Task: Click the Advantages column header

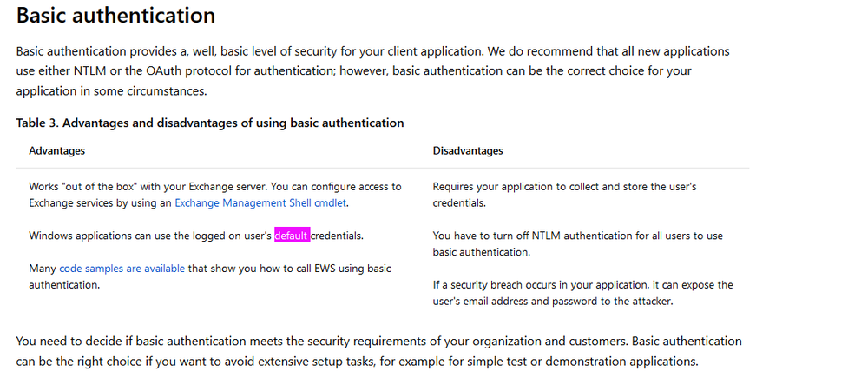Action: click(x=57, y=150)
